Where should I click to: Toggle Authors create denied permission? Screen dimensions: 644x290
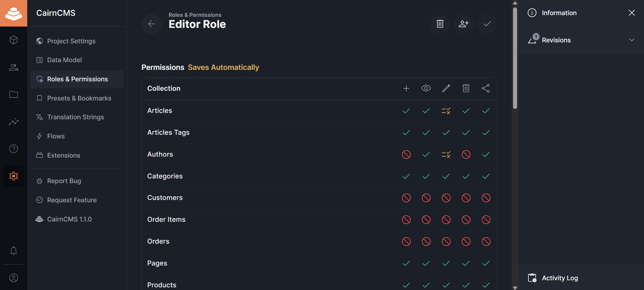pyautogui.click(x=406, y=155)
